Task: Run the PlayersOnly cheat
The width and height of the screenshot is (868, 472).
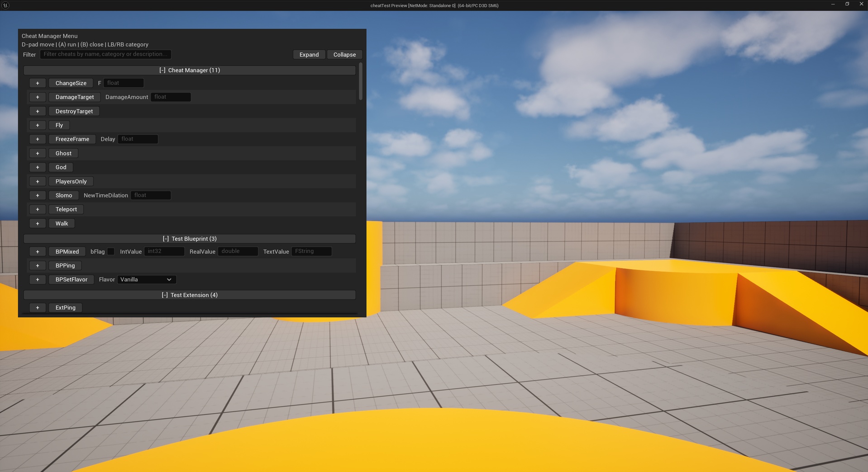Action: [x=71, y=181]
